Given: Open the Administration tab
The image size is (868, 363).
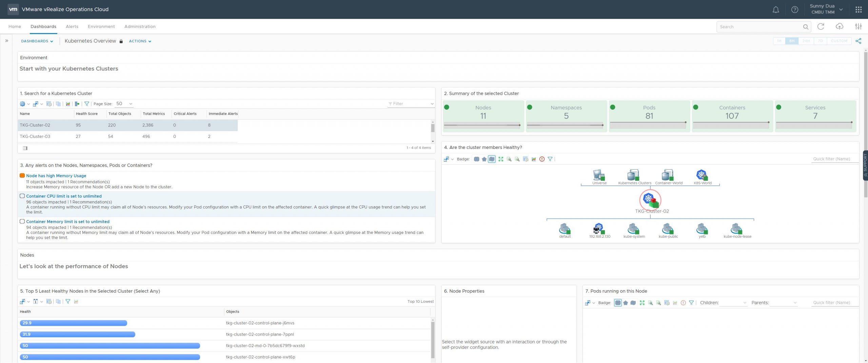Looking at the screenshot, I should coord(140,26).
